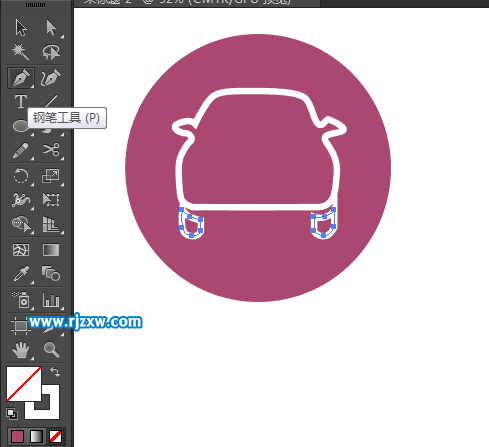Click the Fill color box

(x=24, y=384)
